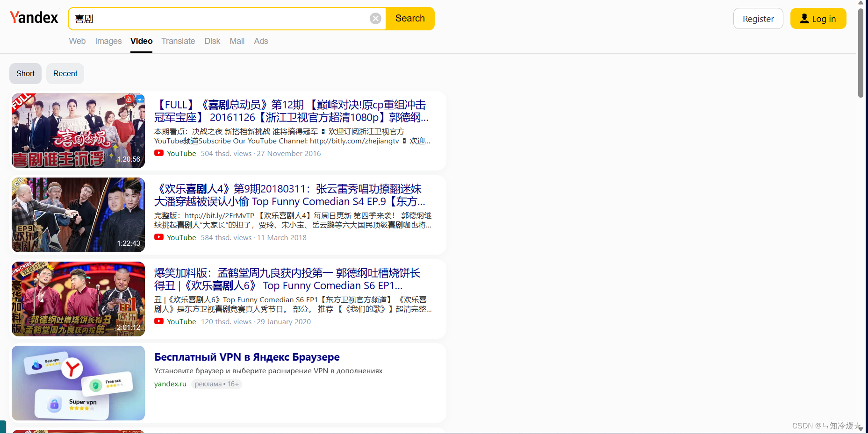Open the 喜剧总动员 第12期 video thumbnail
This screenshot has width=868, height=434.
point(78,131)
